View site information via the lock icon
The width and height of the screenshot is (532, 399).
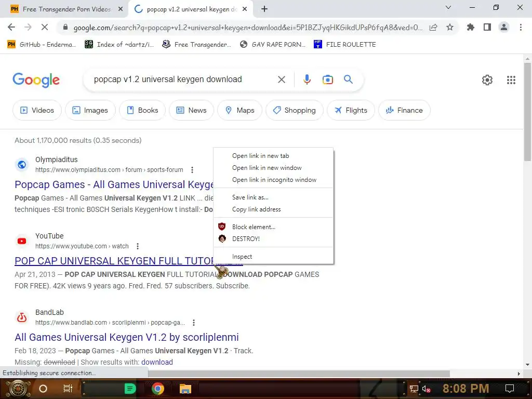[65, 27]
